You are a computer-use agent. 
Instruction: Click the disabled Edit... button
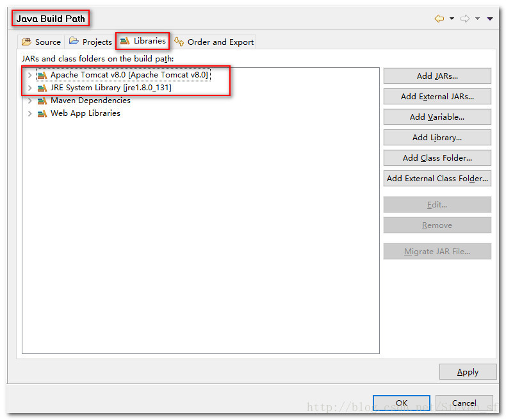click(437, 204)
